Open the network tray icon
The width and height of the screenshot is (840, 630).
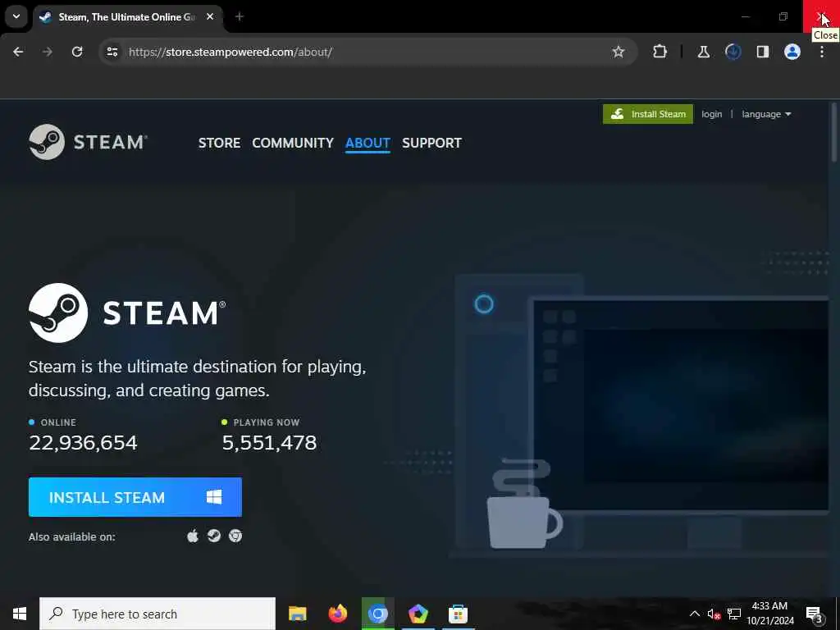[734, 614]
